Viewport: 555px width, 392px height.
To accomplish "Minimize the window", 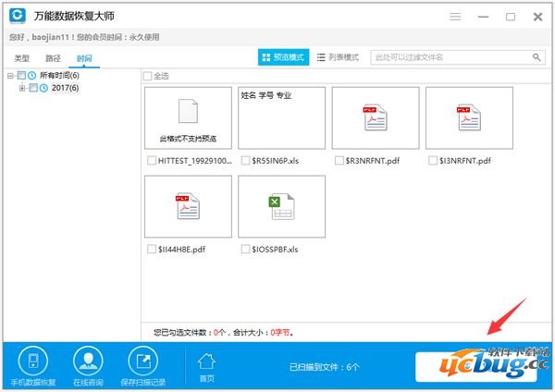I will (x=483, y=17).
